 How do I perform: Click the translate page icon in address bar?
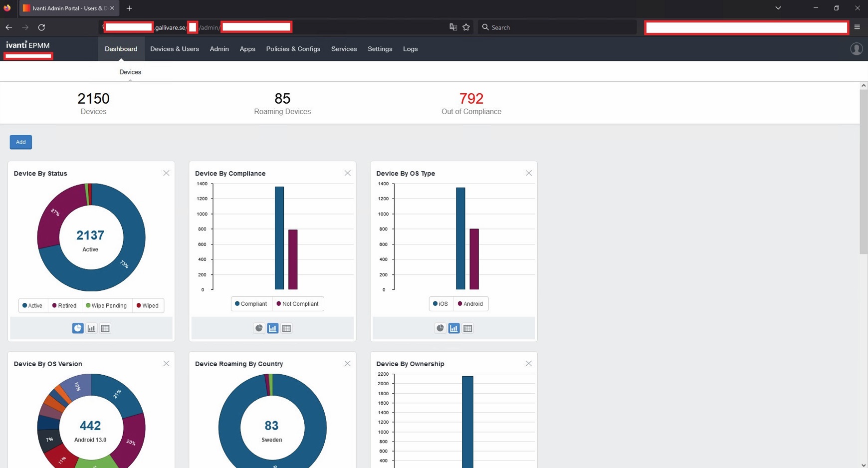453,27
